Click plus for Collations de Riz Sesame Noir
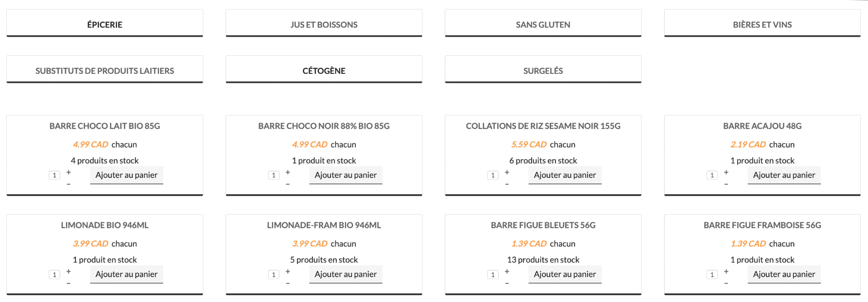 [x=507, y=173]
